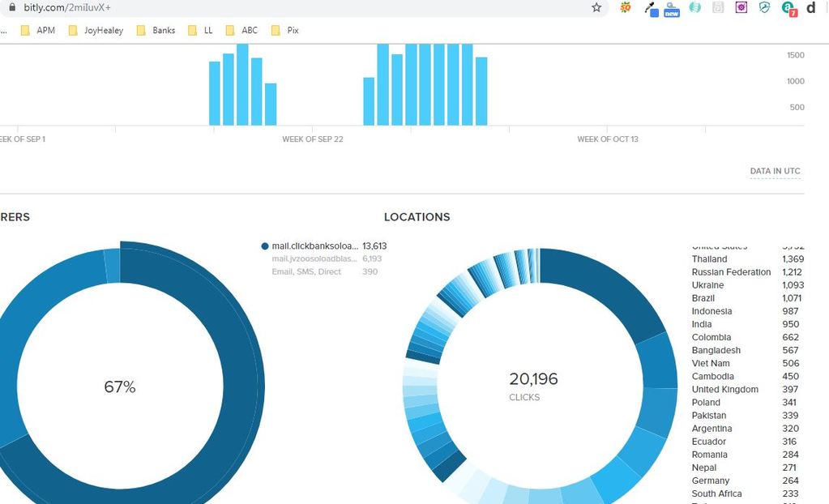Click the WEEK OF OCT 13 axis label
Screen dimensions: 829x504
click(x=608, y=139)
